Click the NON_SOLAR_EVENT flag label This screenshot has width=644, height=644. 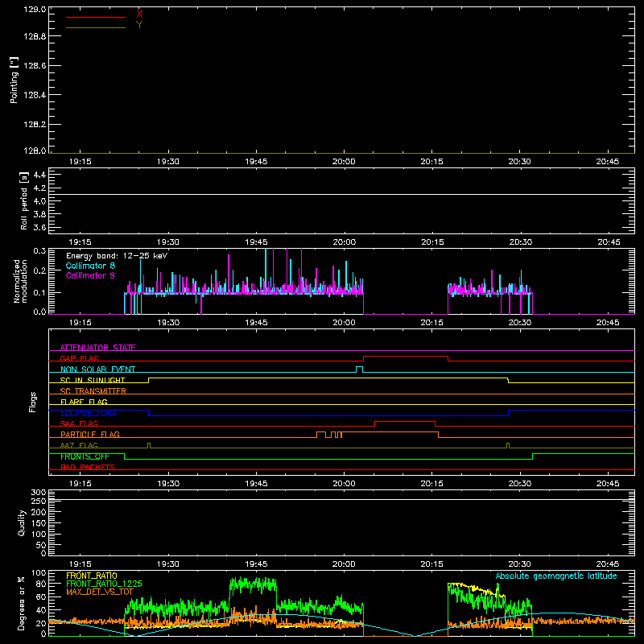pos(97,369)
